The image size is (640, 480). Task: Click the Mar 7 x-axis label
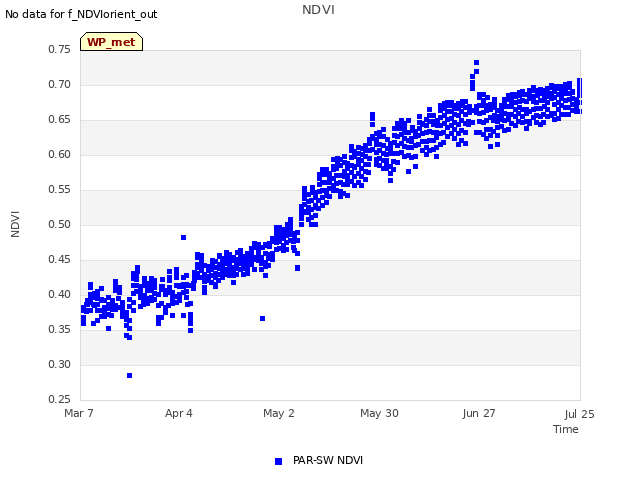coord(78,413)
